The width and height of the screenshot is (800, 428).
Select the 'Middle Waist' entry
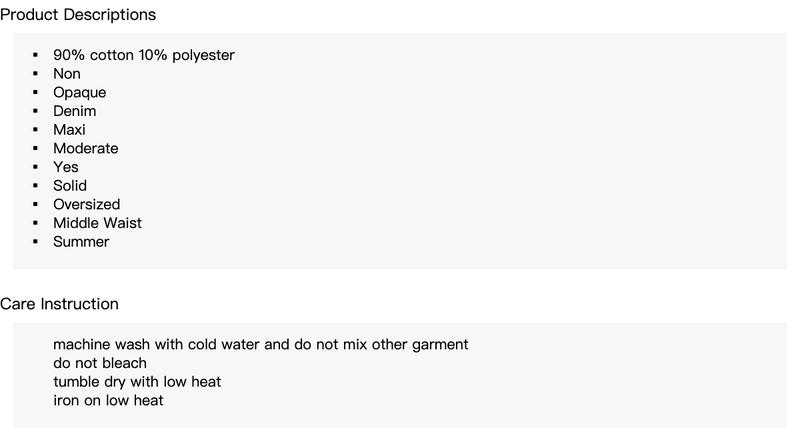pos(98,223)
